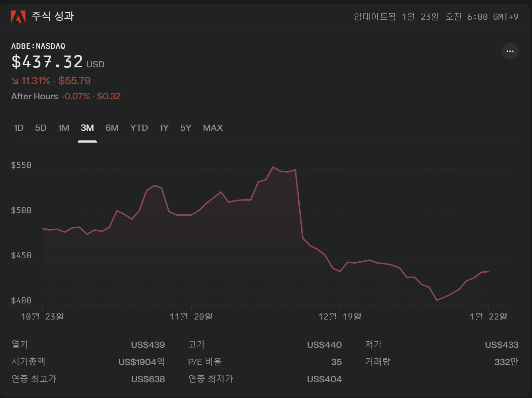Click the 11.31% change value
Image resolution: width=532 pixels, height=398 pixels.
click(36, 81)
